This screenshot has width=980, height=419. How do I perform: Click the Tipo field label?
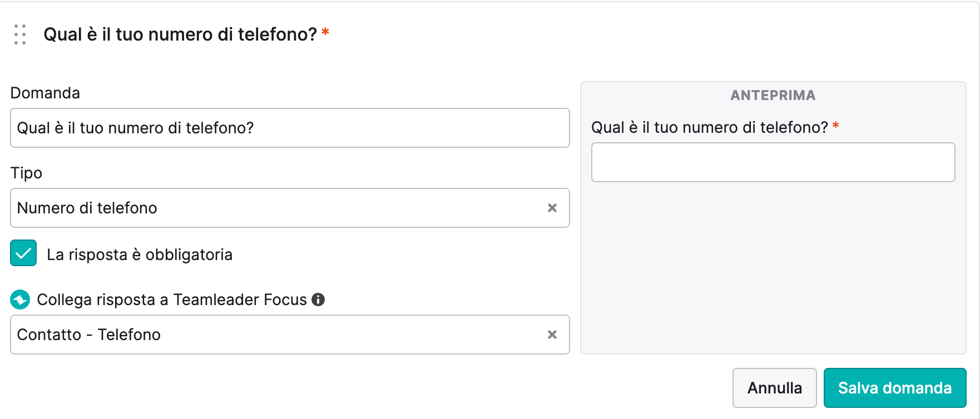pos(26,173)
